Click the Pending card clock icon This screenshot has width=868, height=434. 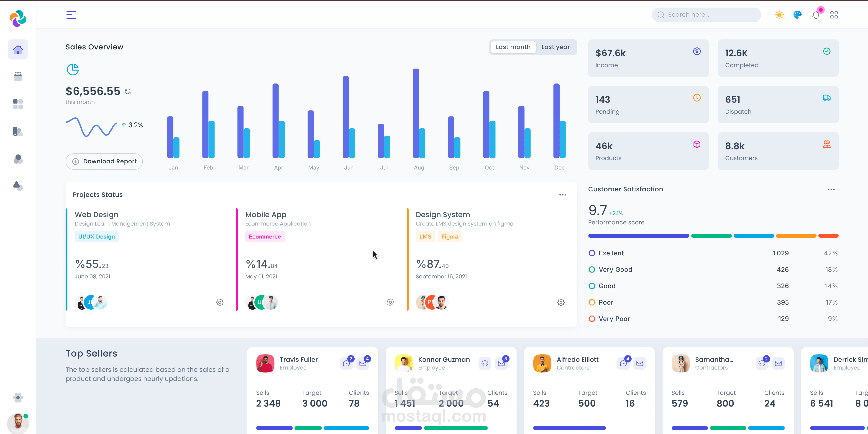(697, 98)
